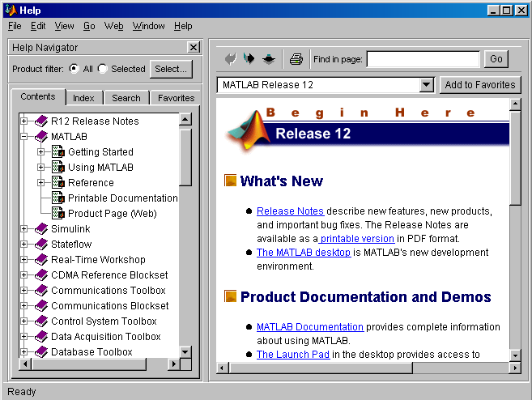
Task: Click the document icon beside Product Page (Web)
Action: pyautogui.click(x=58, y=213)
